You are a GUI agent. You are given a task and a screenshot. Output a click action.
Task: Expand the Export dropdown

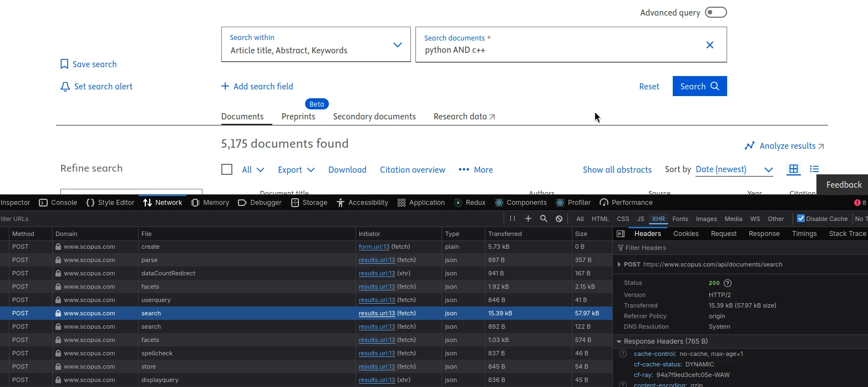click(296, 170)
